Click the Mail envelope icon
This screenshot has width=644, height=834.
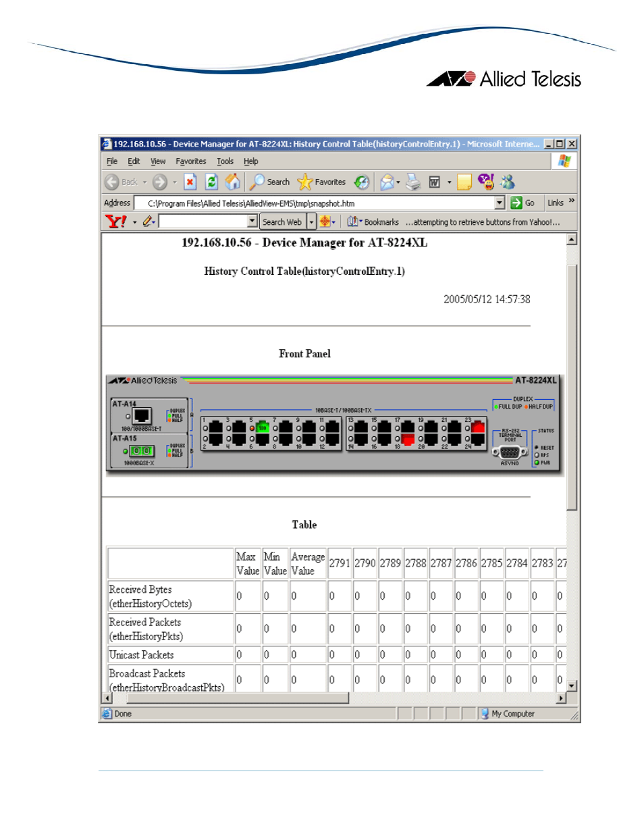387,182
